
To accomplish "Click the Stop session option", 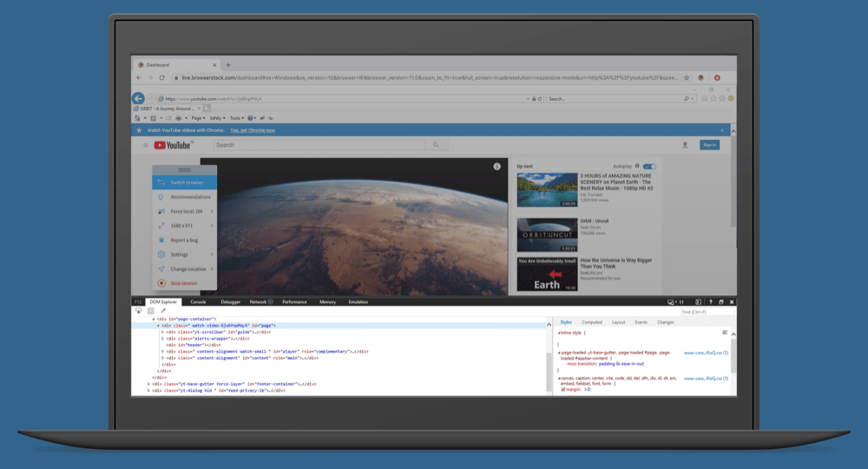I will pyautogui.click(x=183, y=283).
